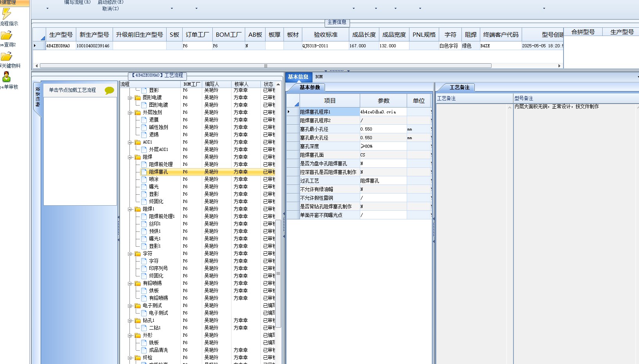This screenshot has height=364, width=639.
Task: Click the 印序列号 document icon
Action: point(144,269)
